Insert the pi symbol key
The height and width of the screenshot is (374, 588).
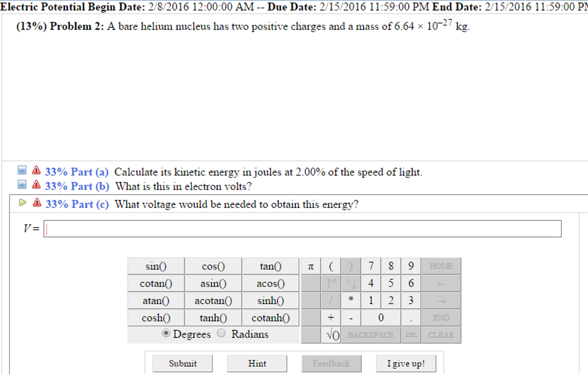tap(310, 266)
